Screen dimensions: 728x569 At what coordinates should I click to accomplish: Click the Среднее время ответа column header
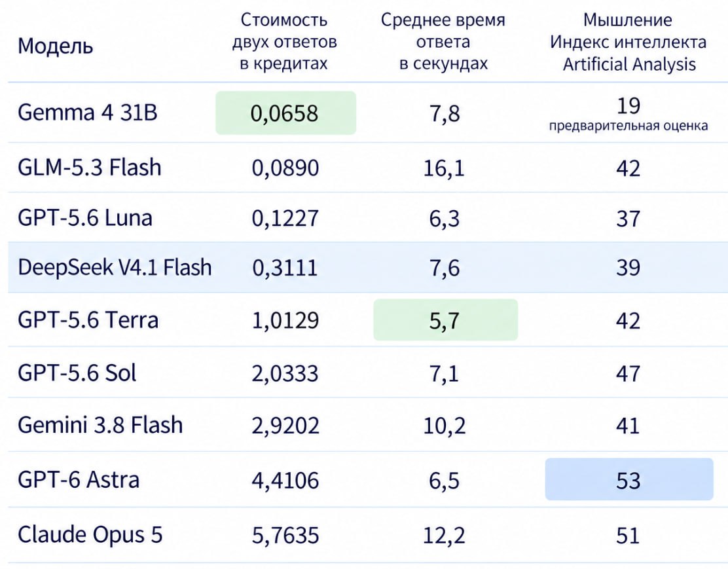443,41
